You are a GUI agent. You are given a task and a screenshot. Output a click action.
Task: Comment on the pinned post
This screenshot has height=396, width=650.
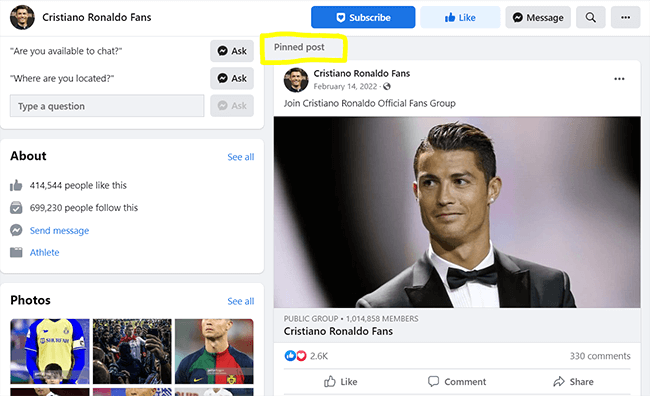pos(457,381)
